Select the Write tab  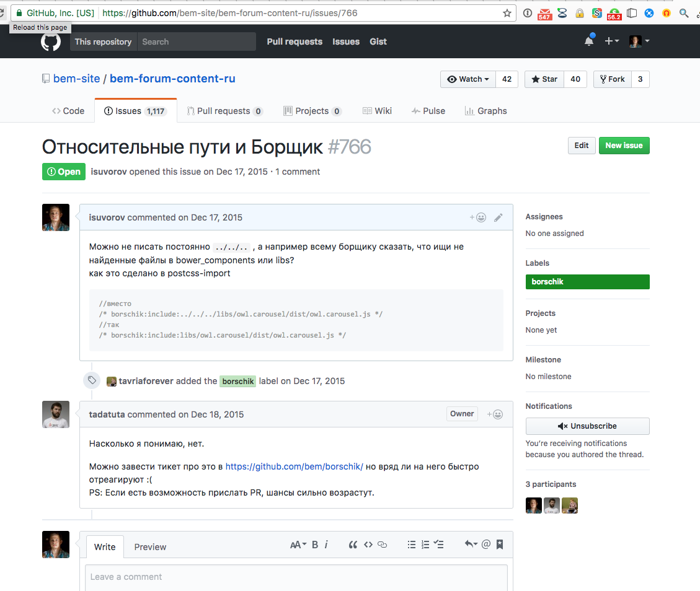104,547
